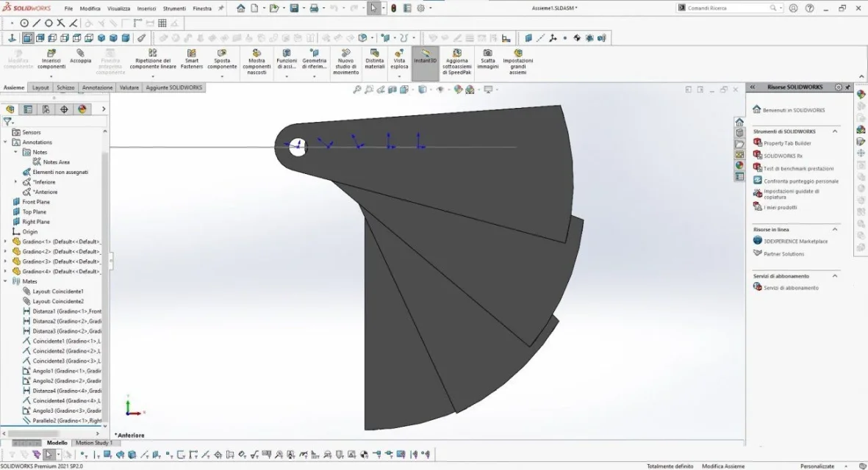Switch to the Schizzo tab
This screenshot has height=470, width=868.
[65, 87]
